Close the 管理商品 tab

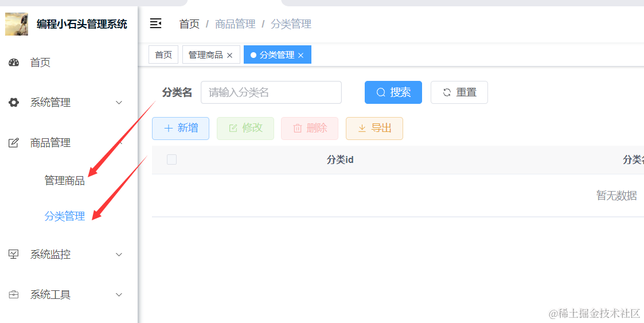tap(230, 55)
